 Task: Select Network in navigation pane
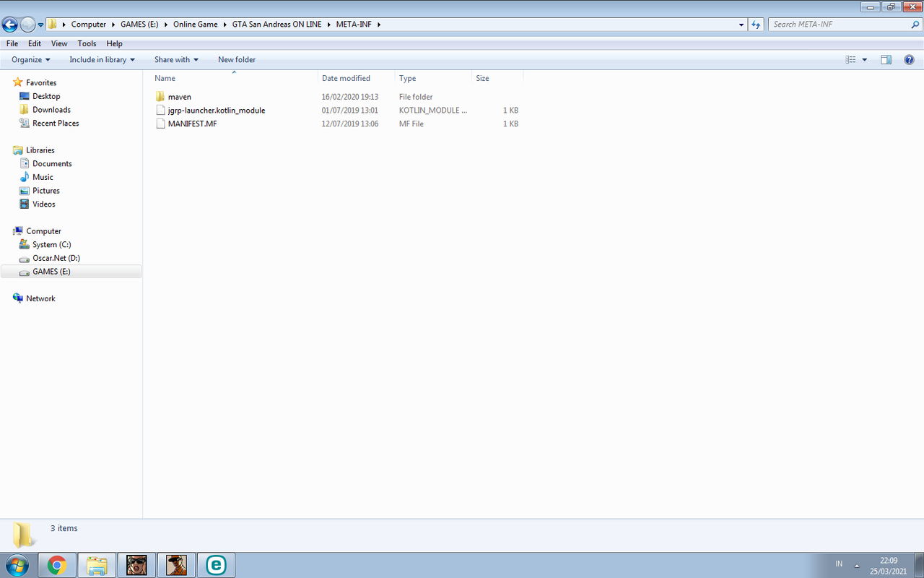click(40, 298)
